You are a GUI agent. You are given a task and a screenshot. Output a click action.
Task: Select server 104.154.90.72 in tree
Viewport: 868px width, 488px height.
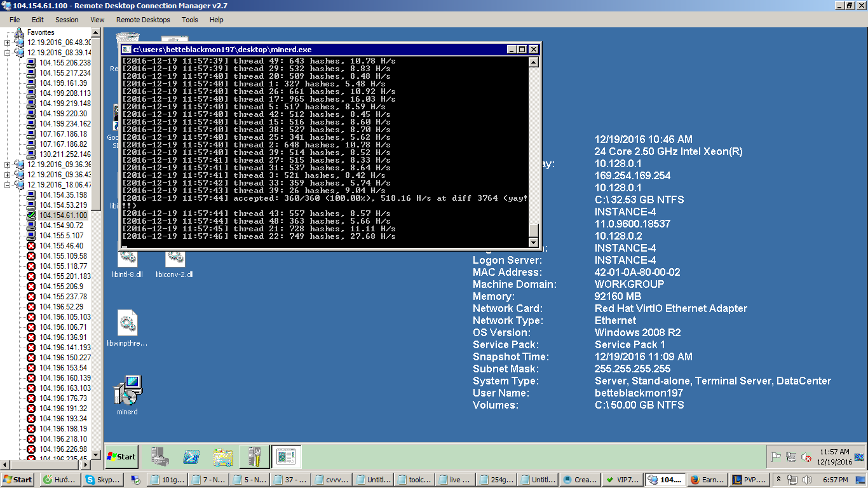pyautogui.click(x=61, y=226)
